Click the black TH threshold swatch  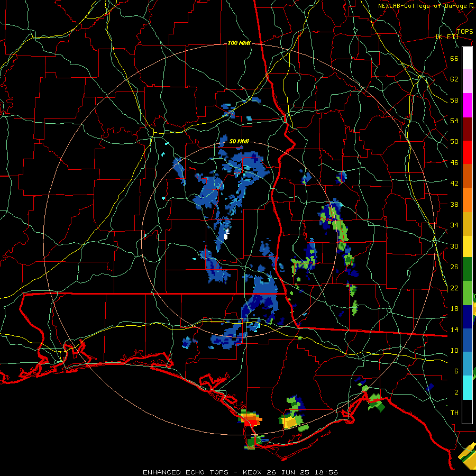pos(467,411)
